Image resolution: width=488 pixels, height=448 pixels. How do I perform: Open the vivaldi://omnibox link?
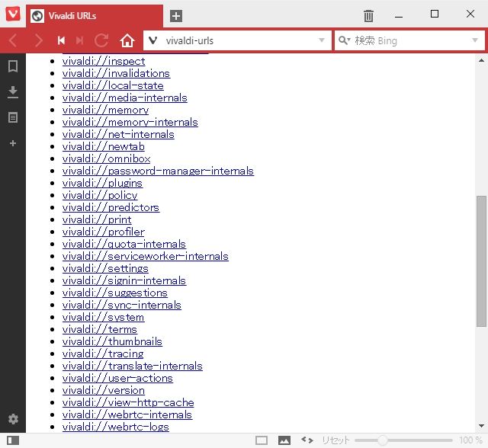tap(107, 159)
